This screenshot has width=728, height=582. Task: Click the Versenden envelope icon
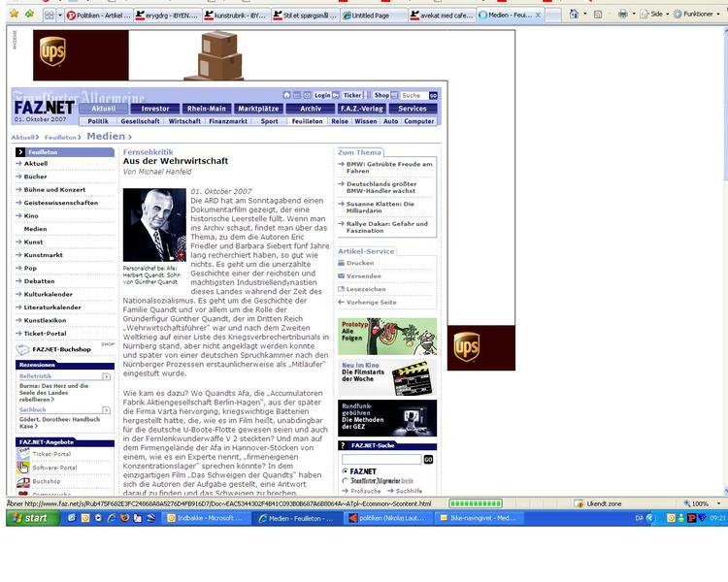[x=342, y=275]
